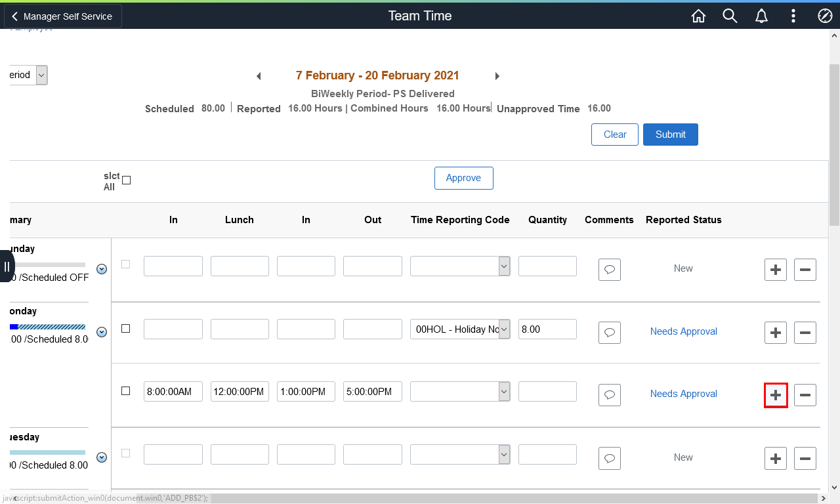Screen dimensions: 840x504
Task: Delete the Holiday row with minus
Action: pos(805,333)
